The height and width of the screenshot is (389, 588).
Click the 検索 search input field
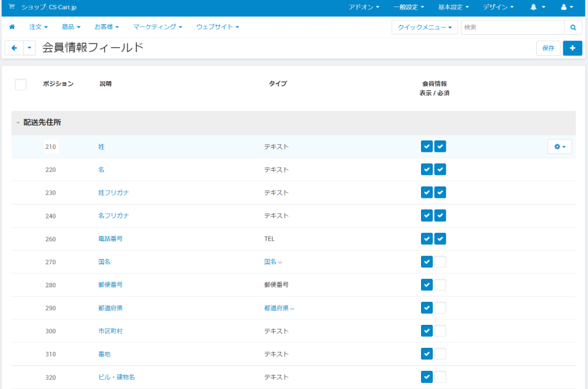point(513,28)
